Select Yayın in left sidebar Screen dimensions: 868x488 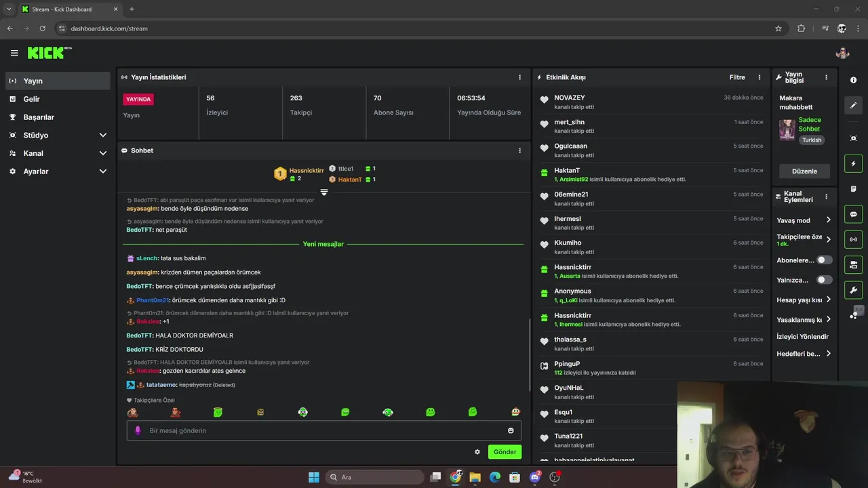pyautogui.click(x=58, y=81)
